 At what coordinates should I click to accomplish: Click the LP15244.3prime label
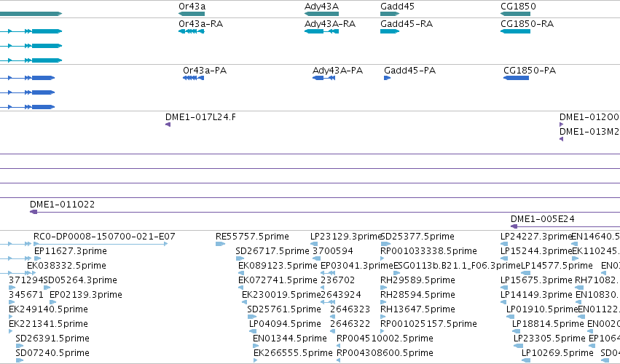pyautogui.click(x=535, y=251)
